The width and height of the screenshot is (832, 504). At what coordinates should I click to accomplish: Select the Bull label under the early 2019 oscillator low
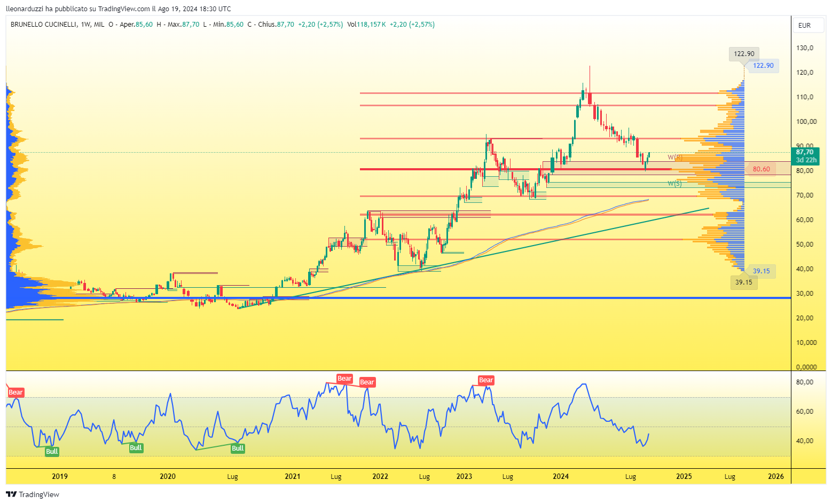(52, 452)
